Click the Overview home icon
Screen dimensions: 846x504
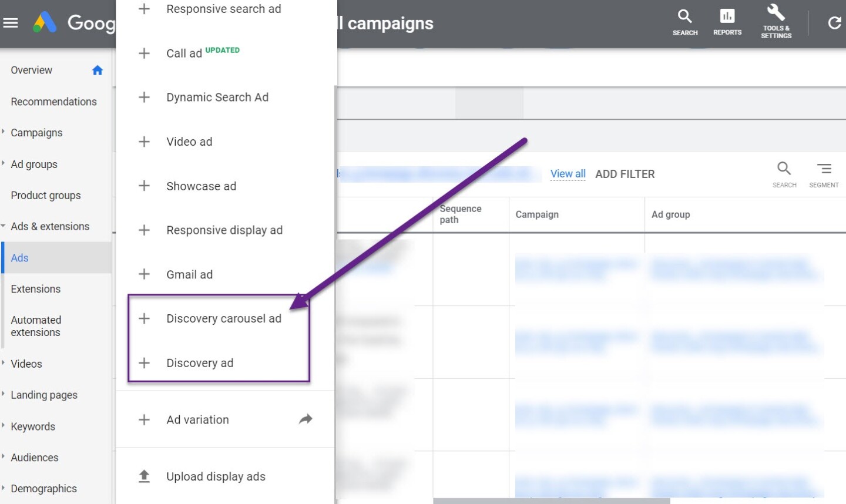pyautogui.click(x=98, y=70)
